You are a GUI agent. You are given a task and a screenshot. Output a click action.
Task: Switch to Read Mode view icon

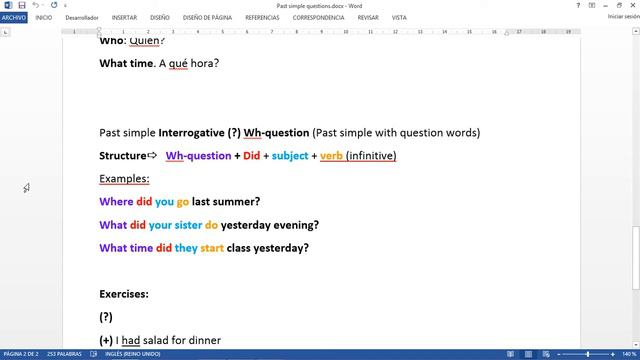pyautogui.click(x=510, y=354)
